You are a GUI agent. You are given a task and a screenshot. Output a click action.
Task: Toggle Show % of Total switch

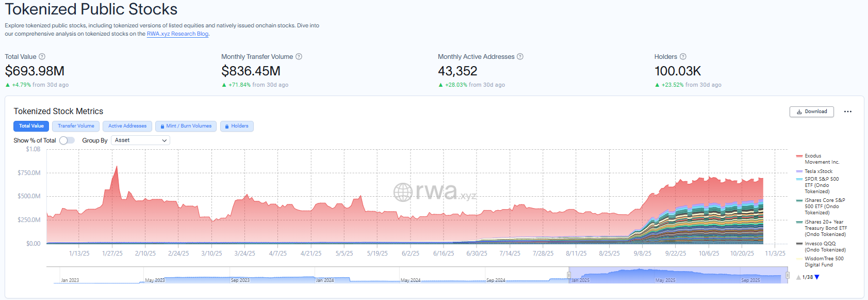pyautogui.click(x=67, y=140)
